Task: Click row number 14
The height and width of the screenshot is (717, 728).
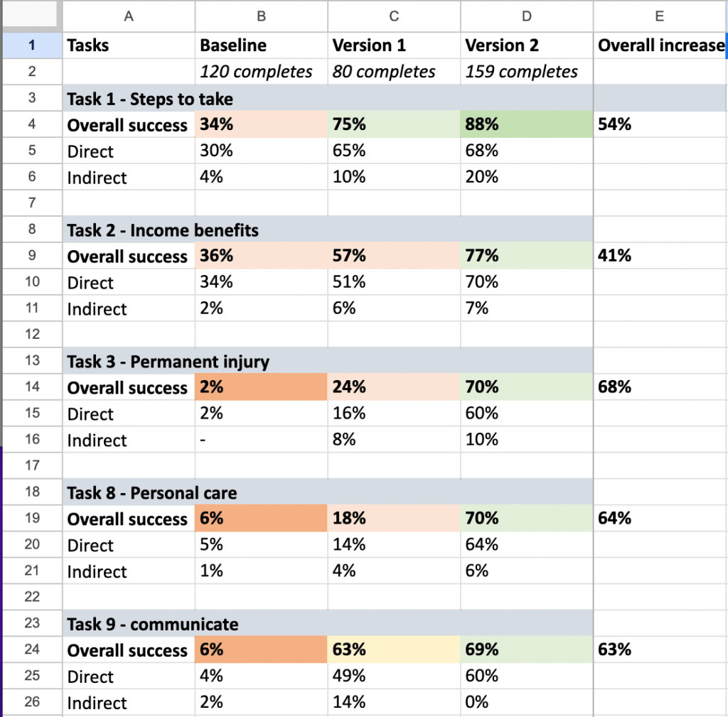Action: coord(31,387)
